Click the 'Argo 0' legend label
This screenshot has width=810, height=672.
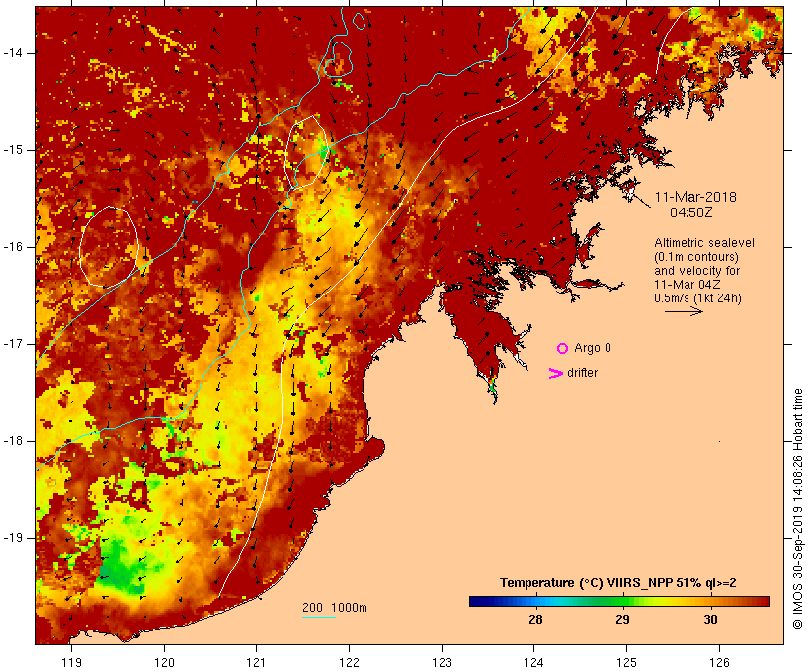(x=593, y=348)
